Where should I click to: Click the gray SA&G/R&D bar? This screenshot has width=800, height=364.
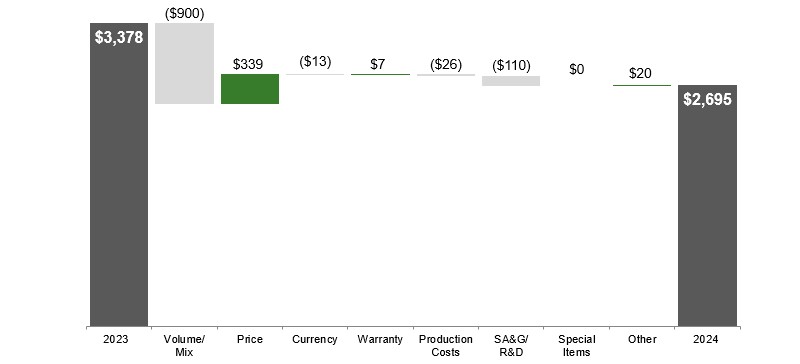511,81
